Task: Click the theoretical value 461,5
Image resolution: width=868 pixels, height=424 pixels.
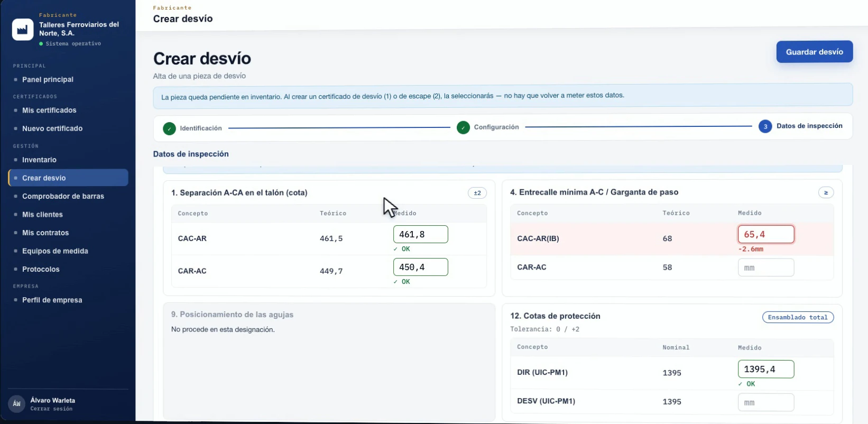Action: [x=331, y=238]
